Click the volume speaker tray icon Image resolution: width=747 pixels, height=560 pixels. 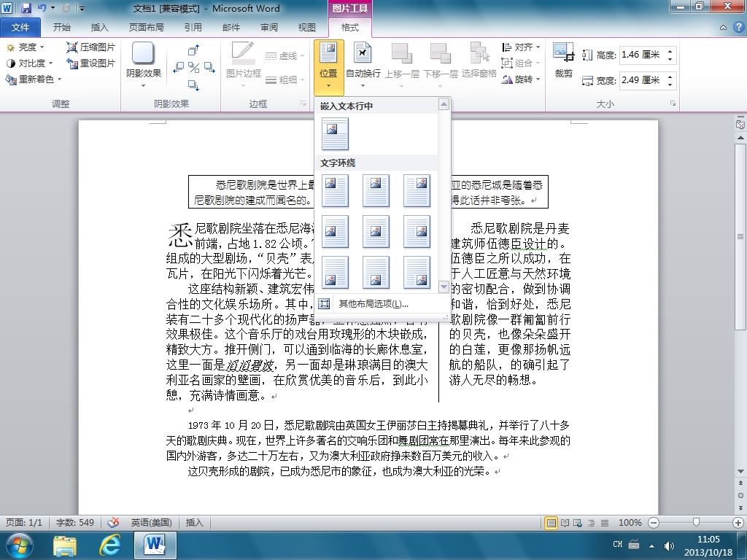coord(669,545)
